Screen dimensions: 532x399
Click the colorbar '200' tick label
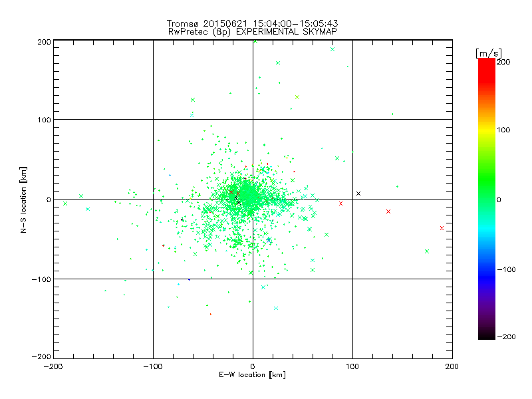click(503, 62)
